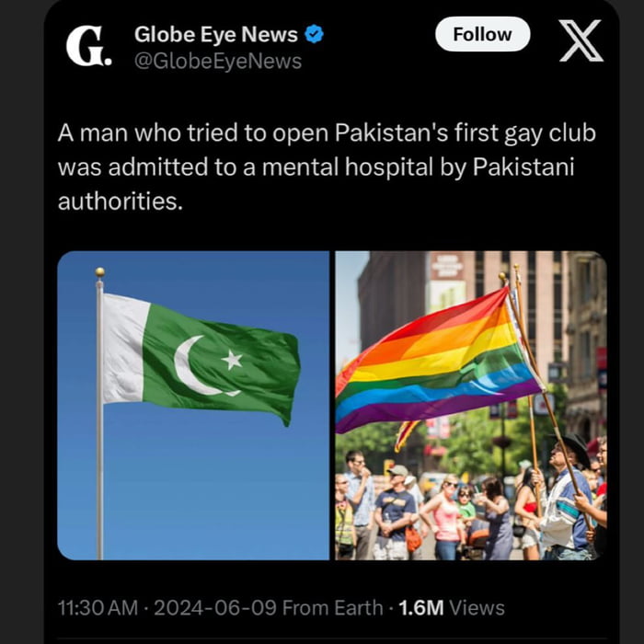Select the 2024-06-09 post date
644x644 pixels.
(215, 608)
